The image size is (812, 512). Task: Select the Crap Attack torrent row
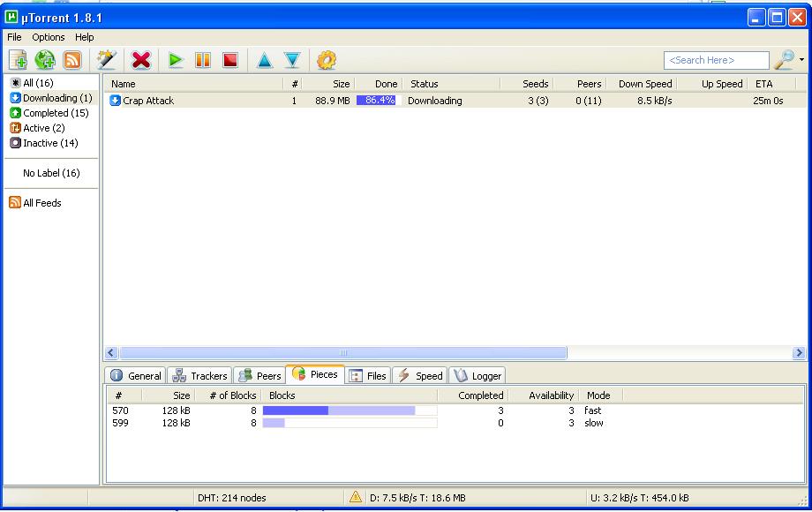tap(455, 101)
